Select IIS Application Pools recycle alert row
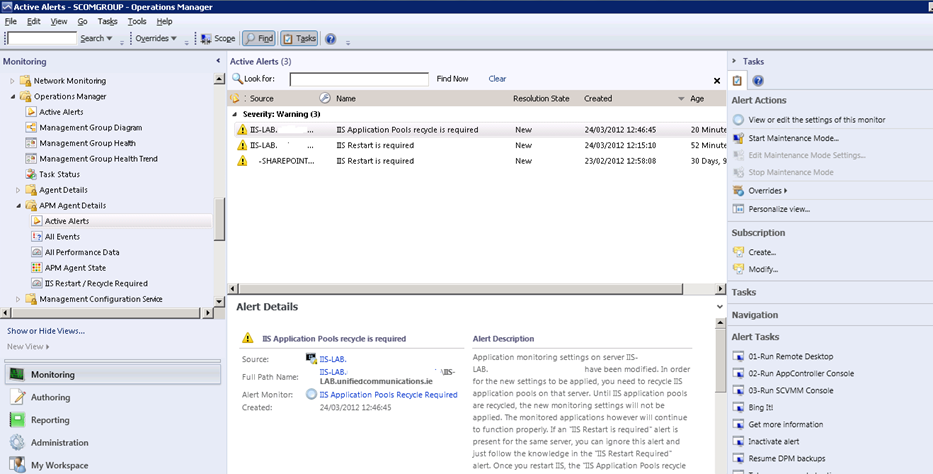This screenshot has width=933, height=474. 478,130
